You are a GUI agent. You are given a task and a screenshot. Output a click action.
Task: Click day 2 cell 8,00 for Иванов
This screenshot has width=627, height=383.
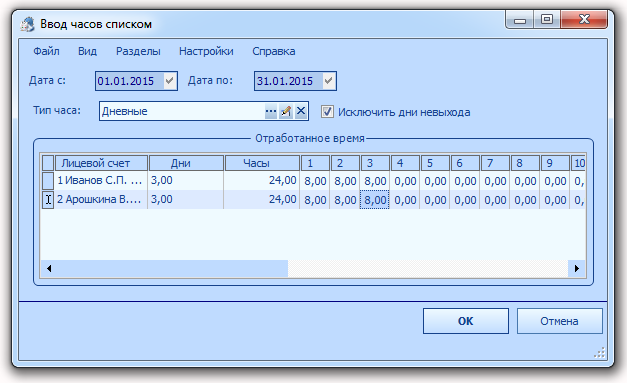click(345, 181)
